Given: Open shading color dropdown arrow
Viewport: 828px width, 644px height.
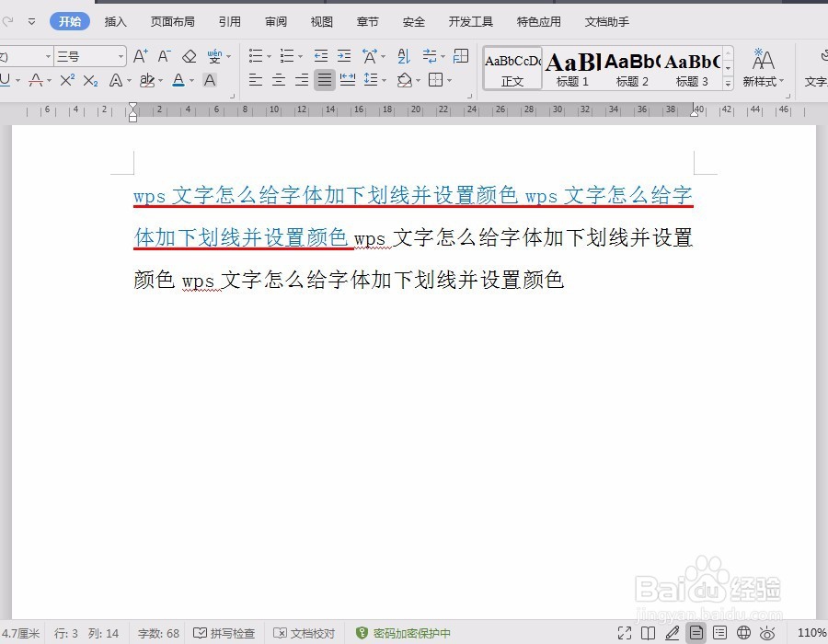Looking at the screenshot, I should (418, 81).
